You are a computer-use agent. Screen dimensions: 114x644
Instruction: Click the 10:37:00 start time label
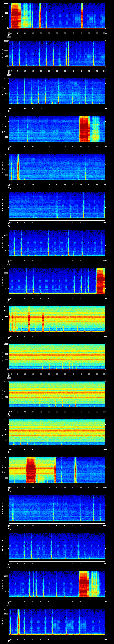(x=9, y=601)
